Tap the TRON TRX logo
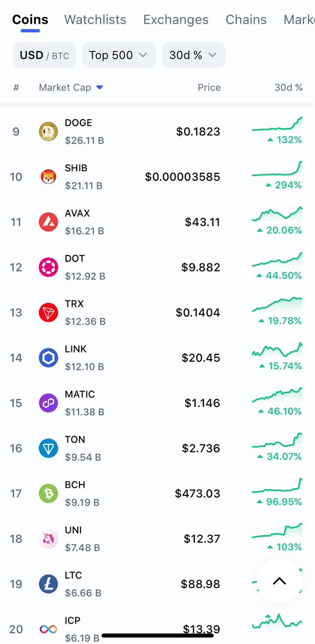This screenshot has width=315, height=644. [x=48, y=312]
